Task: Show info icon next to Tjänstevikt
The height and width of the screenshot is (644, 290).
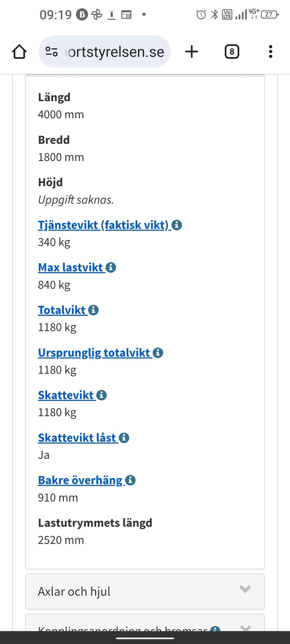Action: point(177,225)
